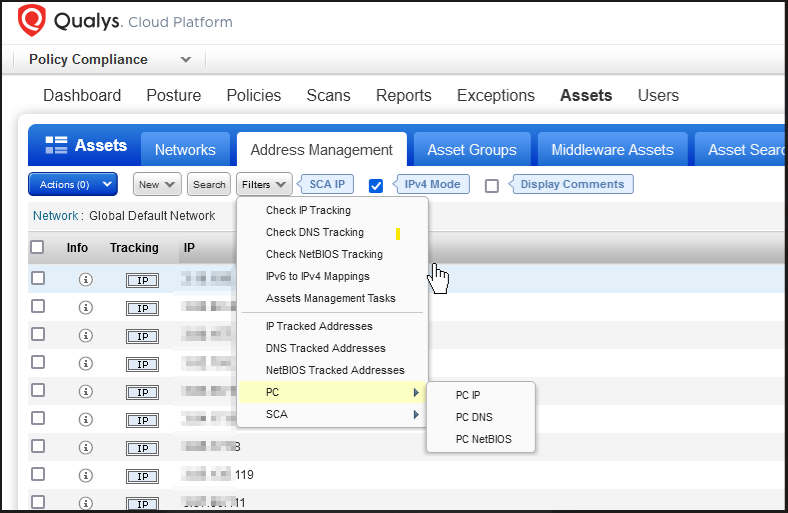Open the New dropdown button

point(157,185)
